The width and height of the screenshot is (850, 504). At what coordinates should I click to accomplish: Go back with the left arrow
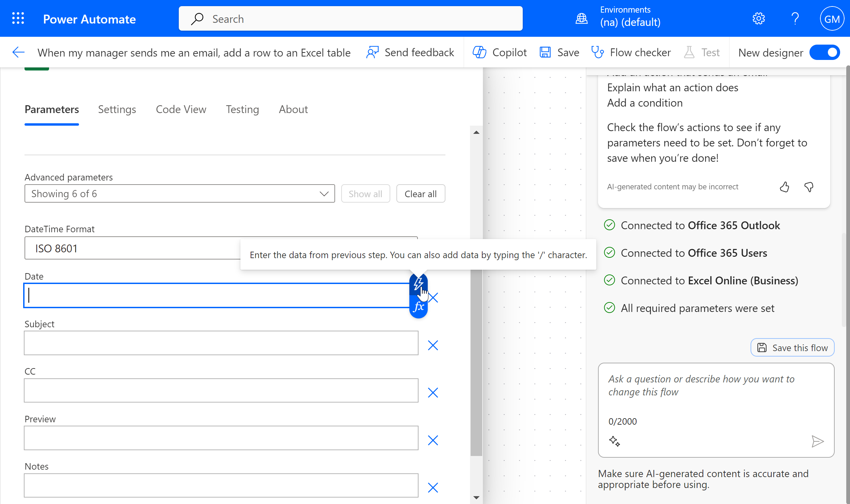click(x=18, y=52)
